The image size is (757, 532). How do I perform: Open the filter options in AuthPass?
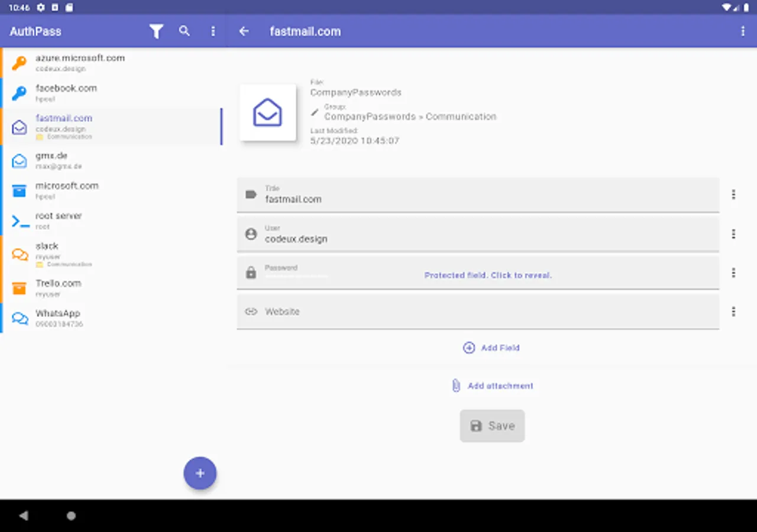click(x=156, y=31)
